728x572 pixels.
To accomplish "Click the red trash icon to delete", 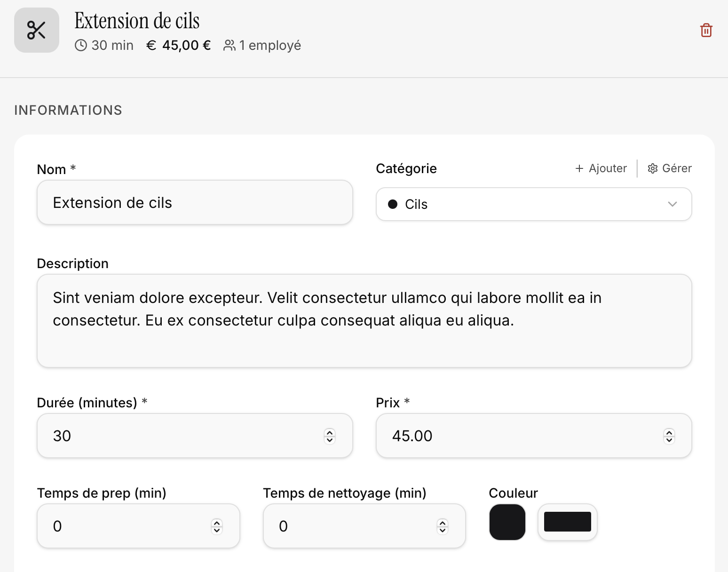I will 706,30.
